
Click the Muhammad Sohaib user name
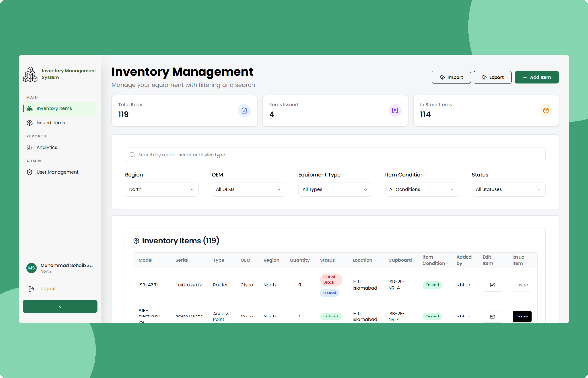coord(66,266)
